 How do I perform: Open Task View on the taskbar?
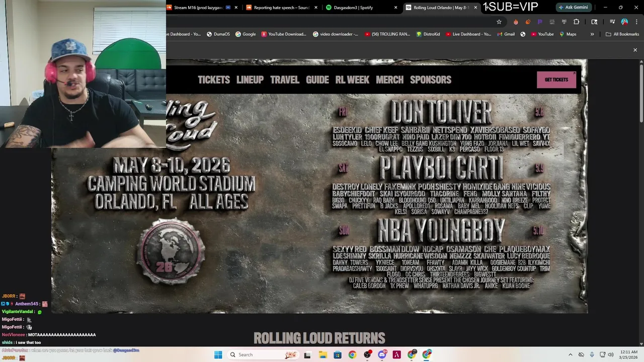307,354
